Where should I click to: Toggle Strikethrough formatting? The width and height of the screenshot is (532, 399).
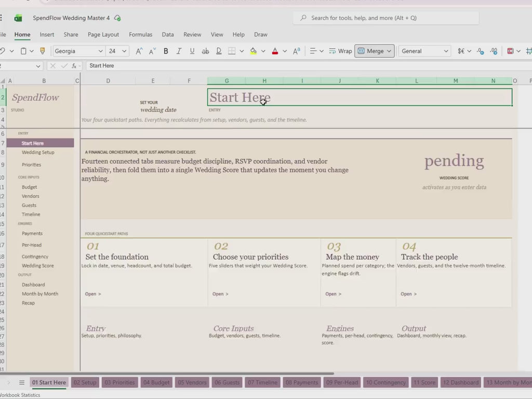click(205, 51)
